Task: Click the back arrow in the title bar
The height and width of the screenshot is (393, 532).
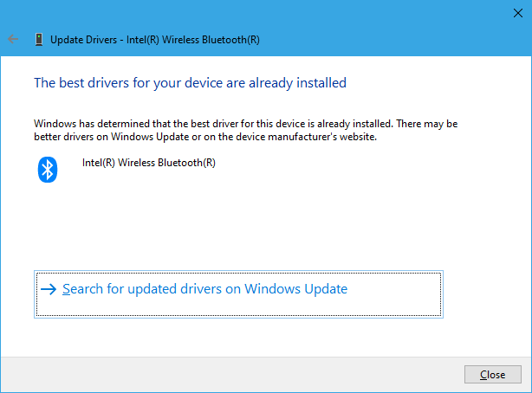Action: pyautogui.click(x=13, y=39)
